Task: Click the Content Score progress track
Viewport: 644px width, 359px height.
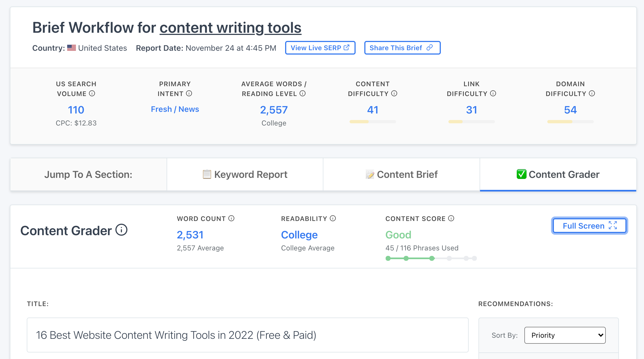Action: tap(431, 258)
